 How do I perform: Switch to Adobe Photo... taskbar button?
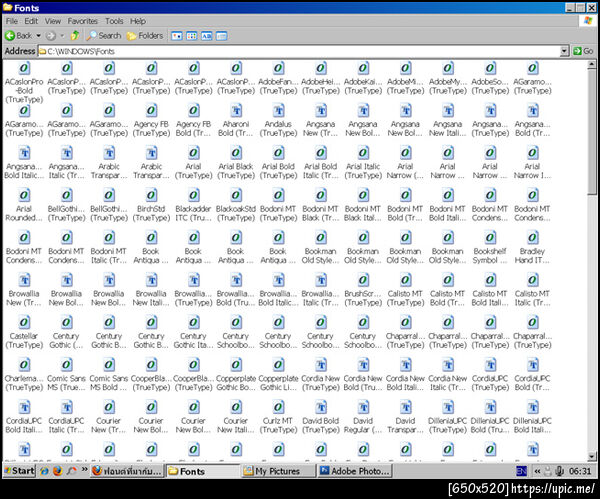(x=354, y=471)
